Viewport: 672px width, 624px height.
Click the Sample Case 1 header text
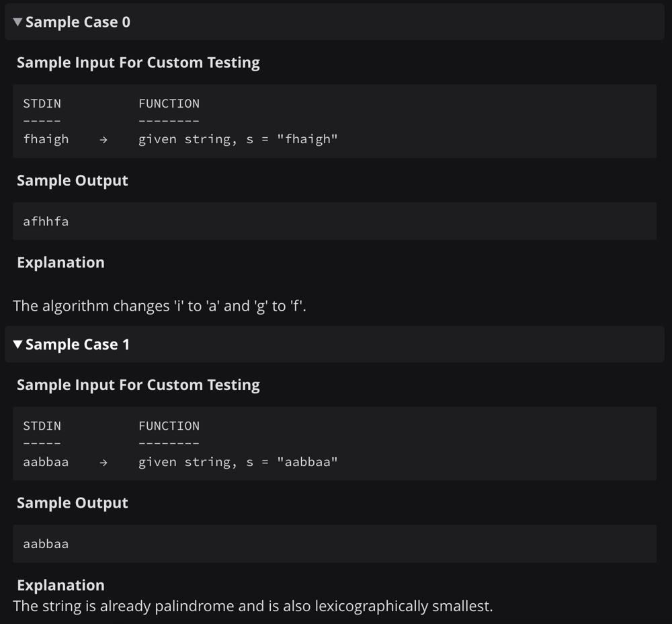pyautogui.click(x=77, y=344)
